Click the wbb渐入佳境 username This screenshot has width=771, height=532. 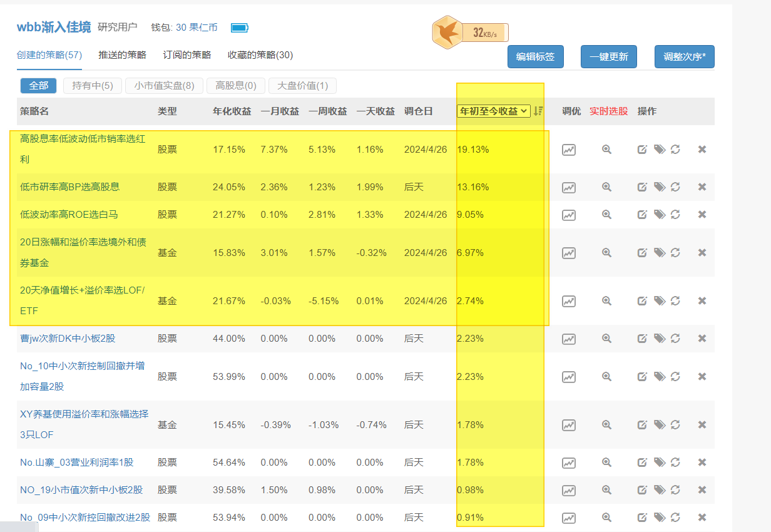coord(54,27)
